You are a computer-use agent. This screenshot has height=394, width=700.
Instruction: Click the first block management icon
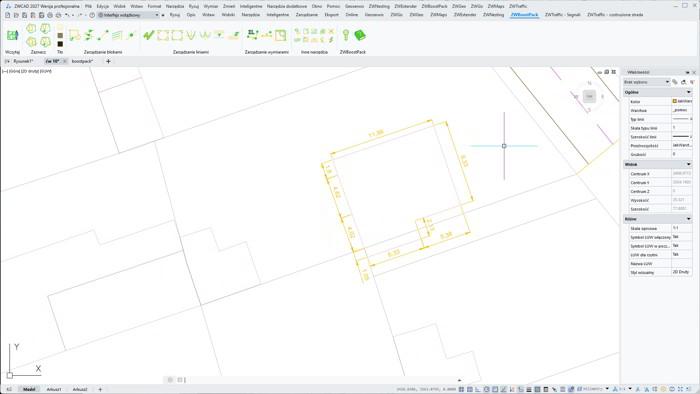tap(75, 35)
